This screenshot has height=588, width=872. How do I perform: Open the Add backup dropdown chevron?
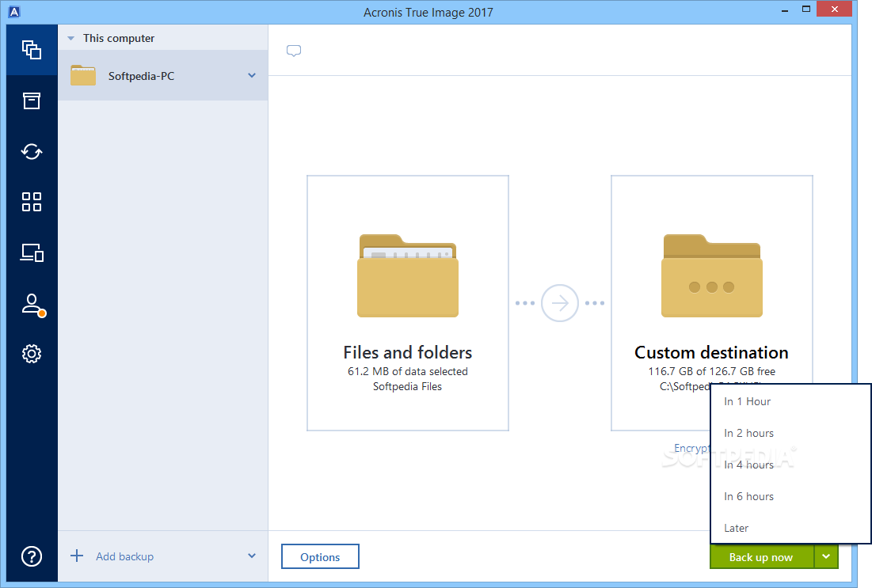pyautogui.click(x=252, y=556)
